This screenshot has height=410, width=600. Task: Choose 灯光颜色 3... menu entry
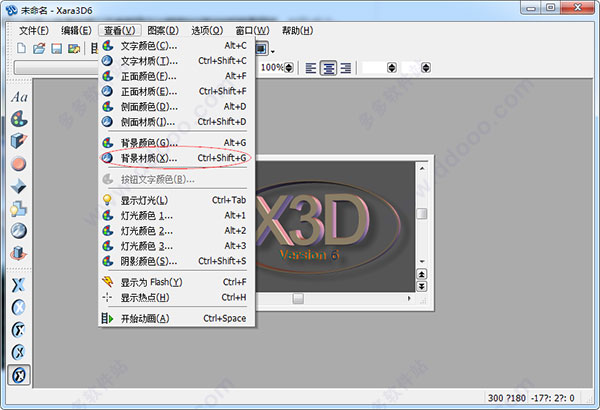(176, 246)
